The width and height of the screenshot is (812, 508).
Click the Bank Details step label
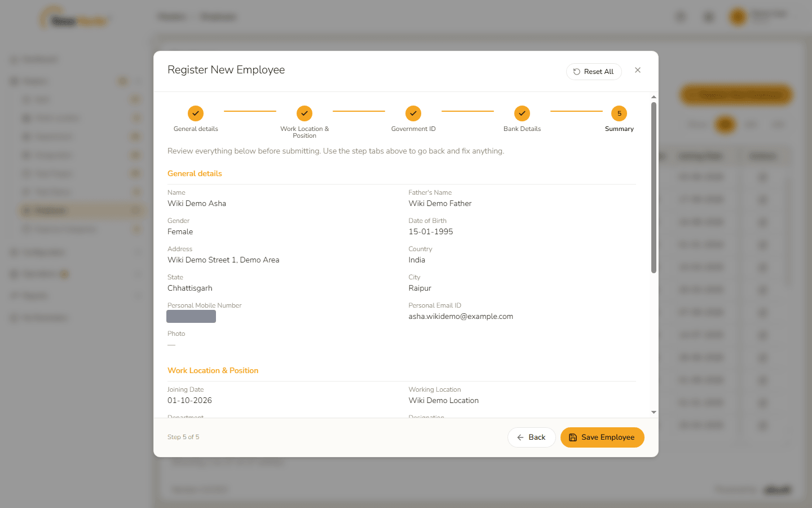coord(522,129)
